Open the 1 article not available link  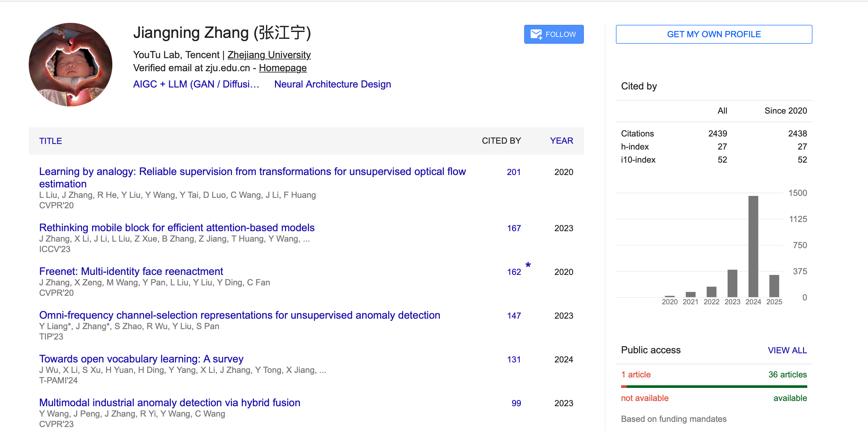635,375
